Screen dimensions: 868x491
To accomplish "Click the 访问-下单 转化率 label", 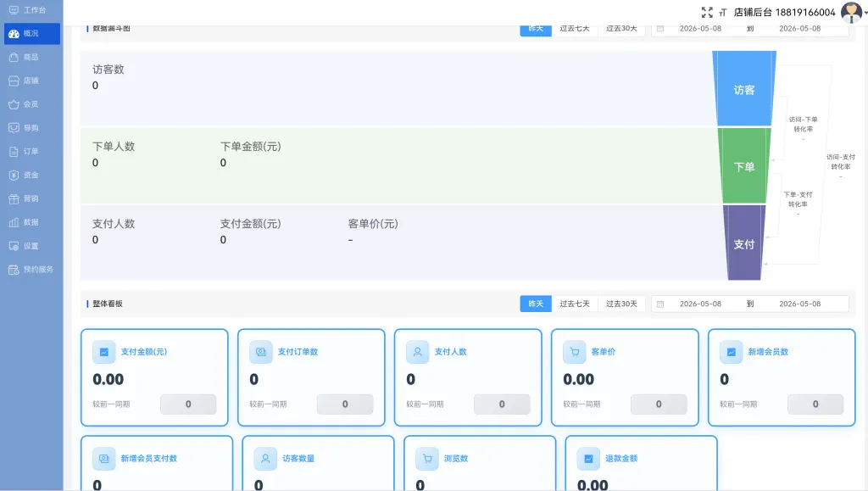I will 803,124.
